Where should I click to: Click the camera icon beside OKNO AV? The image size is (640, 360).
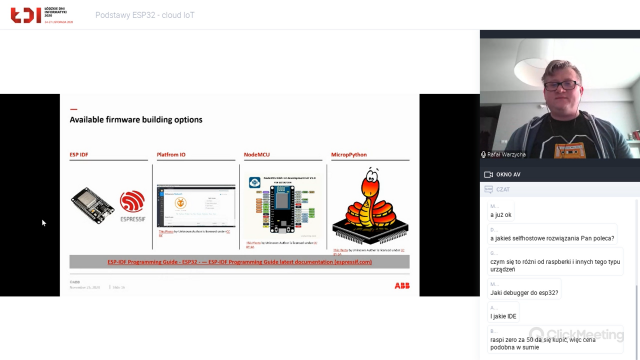(488, 175)
